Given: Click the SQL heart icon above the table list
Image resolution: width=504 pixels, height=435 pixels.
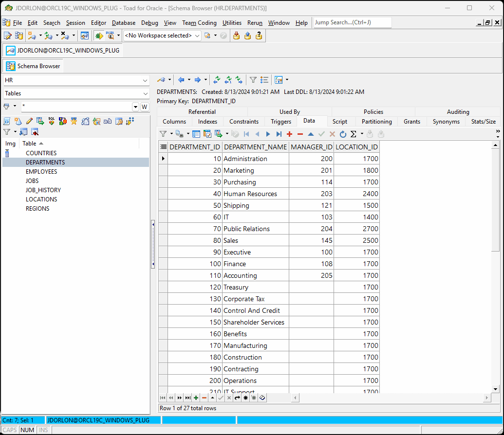Looking at the screenshot, I should pyautogui.click(x=52, y=121).
